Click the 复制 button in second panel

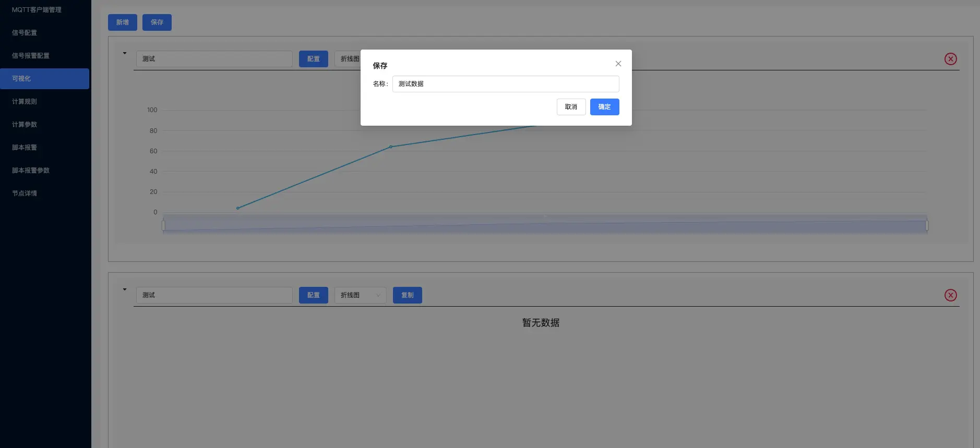click(x=408, y=295)
